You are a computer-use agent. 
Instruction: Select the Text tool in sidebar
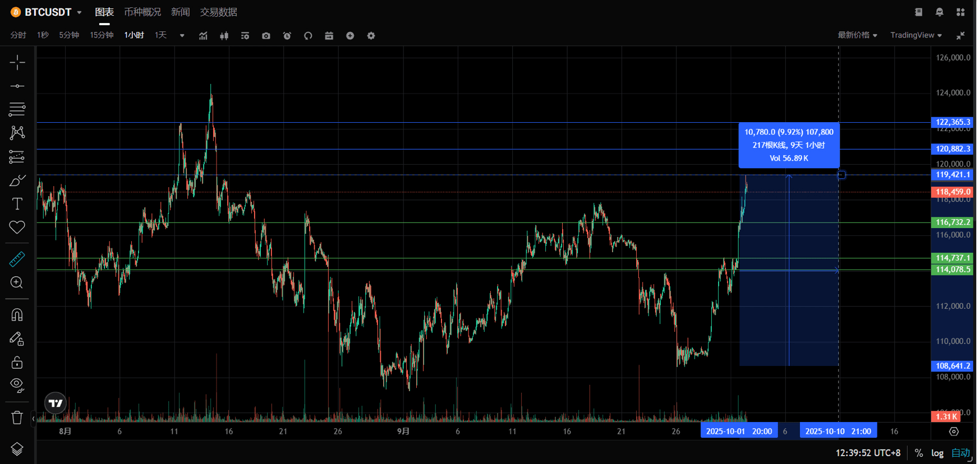17,204
